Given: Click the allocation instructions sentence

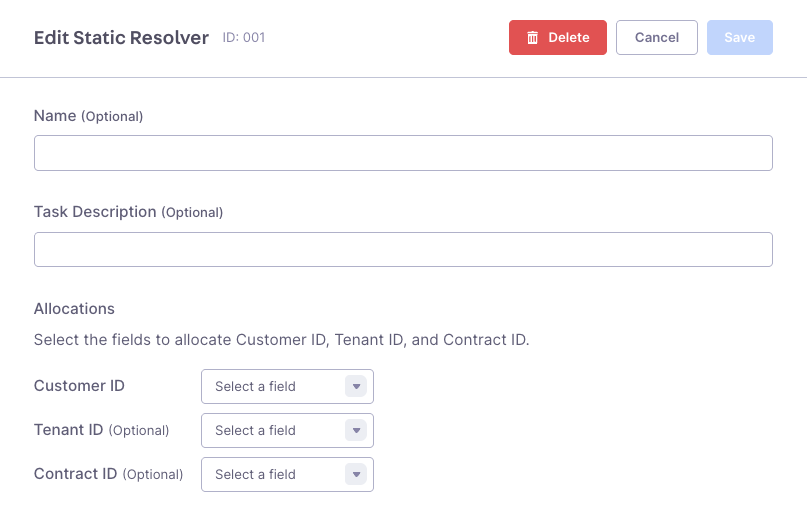Looking at the screenshot, I should tap(282, 340).
